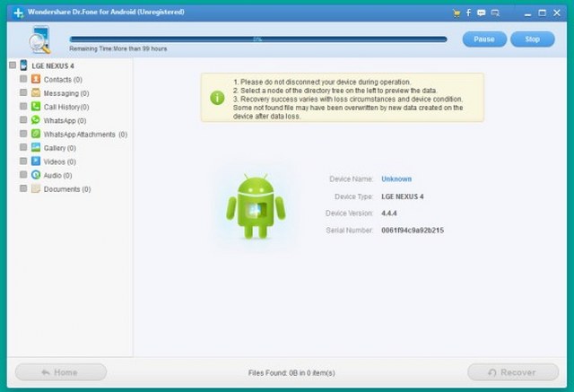The image size is (574, 392).
Task: Click the phone scan magnifier icon
Action: click(39, 39)
